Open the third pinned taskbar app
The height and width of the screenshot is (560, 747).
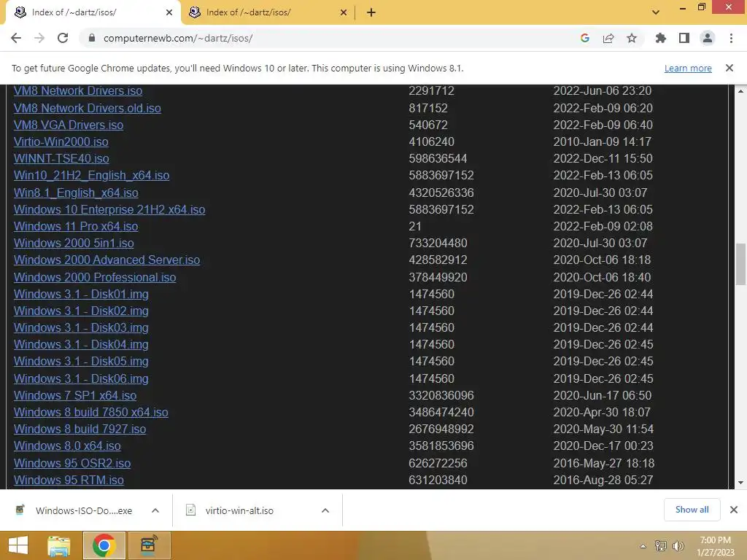click(149, 545)
